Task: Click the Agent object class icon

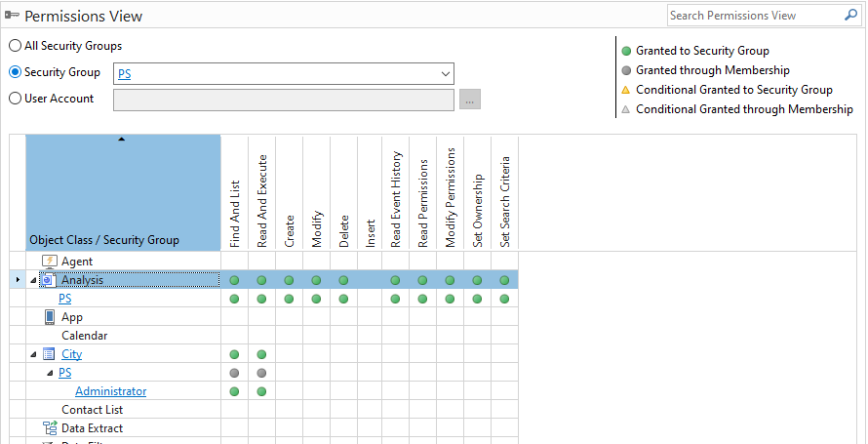Action: (50, 262)
